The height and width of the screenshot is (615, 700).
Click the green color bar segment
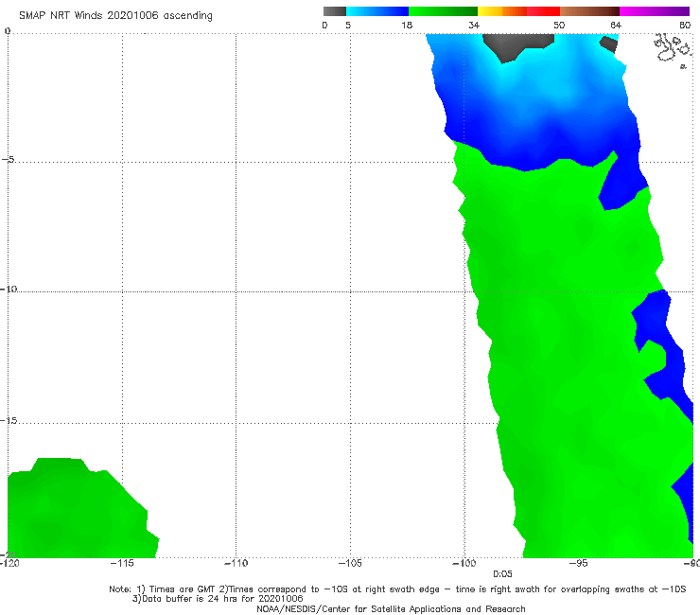[444, 11]
